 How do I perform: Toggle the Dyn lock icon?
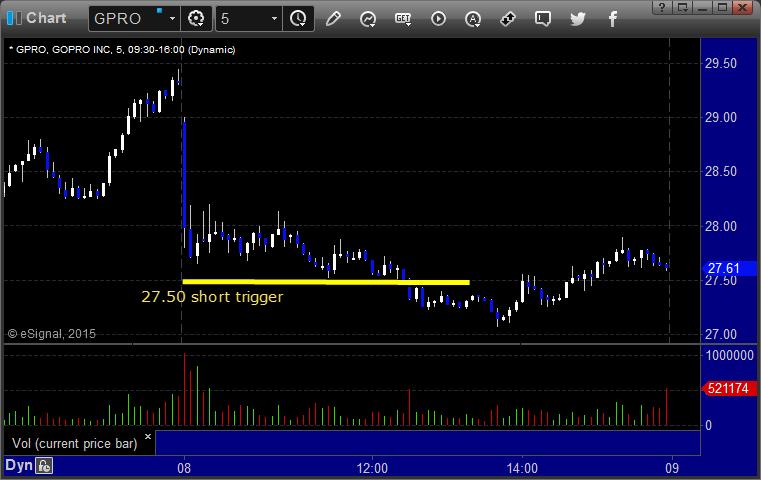point(44,466)
